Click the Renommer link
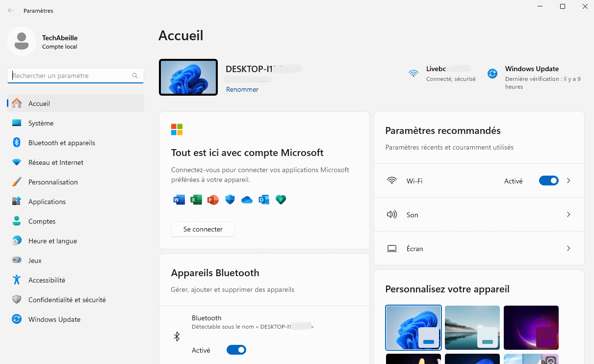Image resolution: width=594 pixels, height=364 pixels. (242, 89)
